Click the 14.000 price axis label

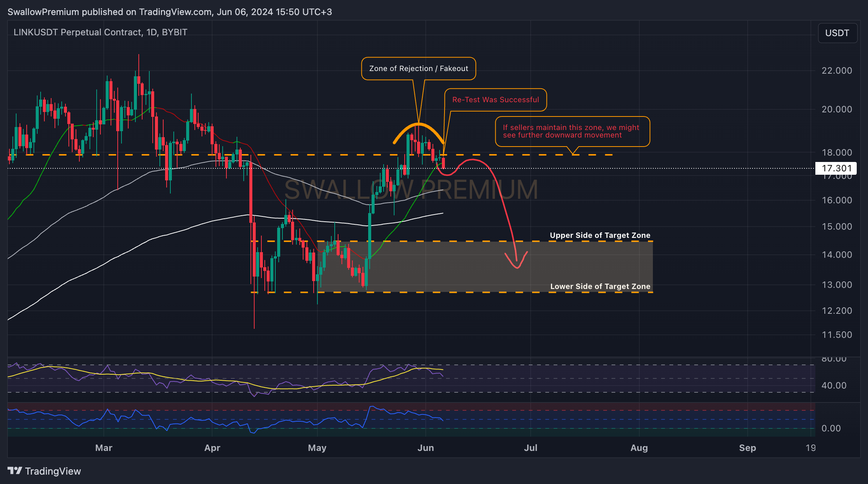point(837,255)
